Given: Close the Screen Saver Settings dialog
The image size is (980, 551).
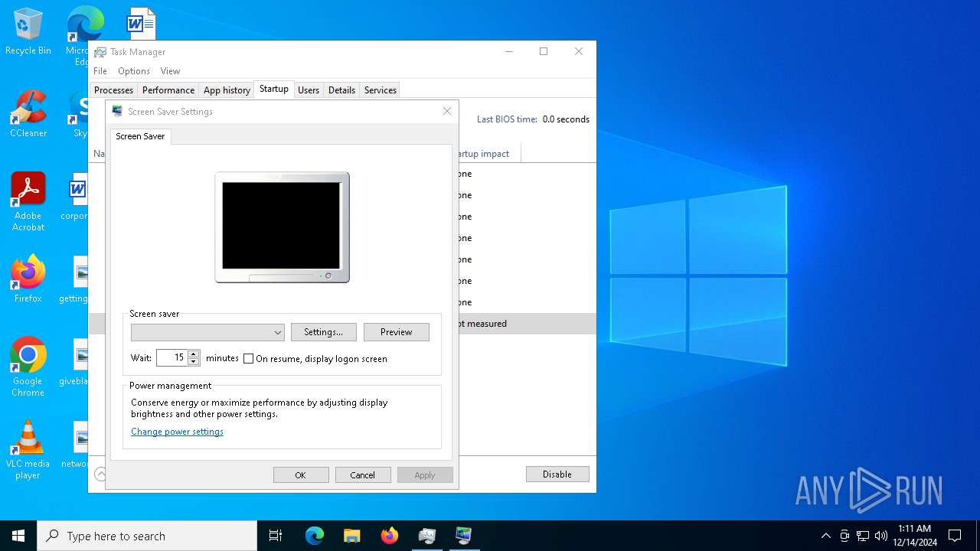Looking at the screenshot, I should [x=447, y=111].
